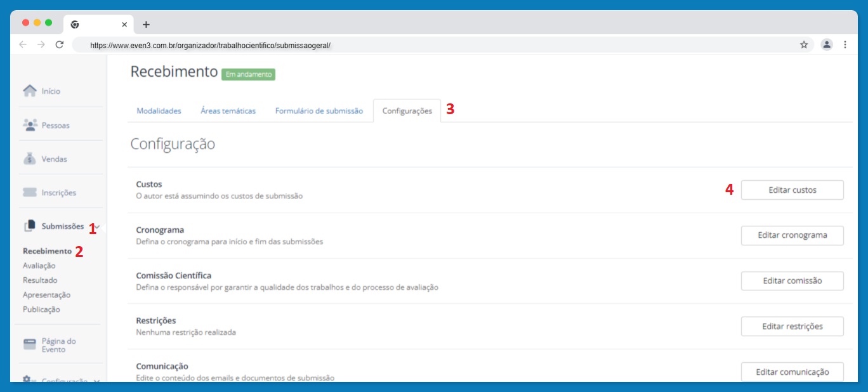The width and height of the screenshot is (868, 392).
Task: Click the Comunicação setting title
Action: (x=162, y=366)
